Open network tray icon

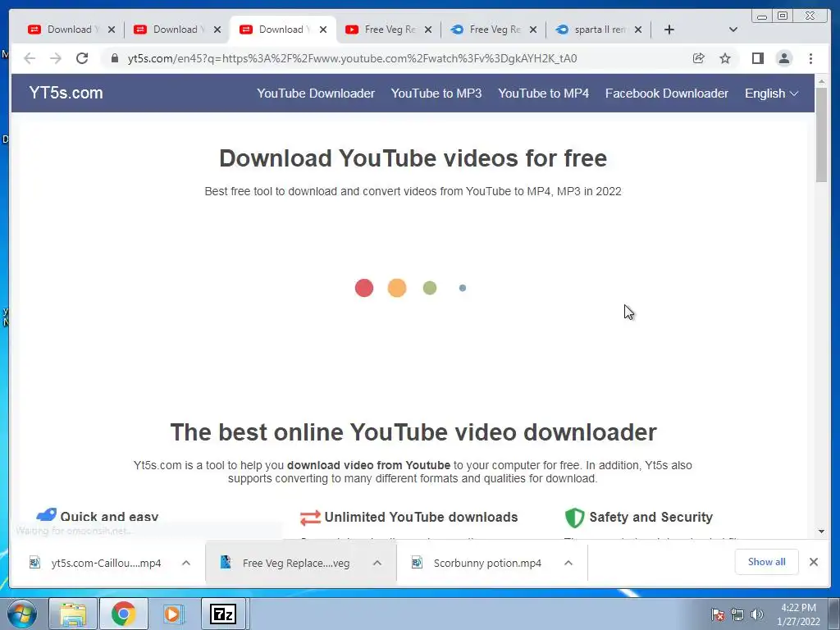click(737, 614)
